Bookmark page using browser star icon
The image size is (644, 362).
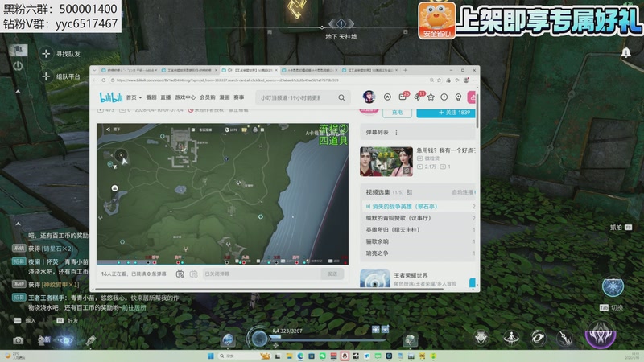pyautogui.click(x=439, y=80)
